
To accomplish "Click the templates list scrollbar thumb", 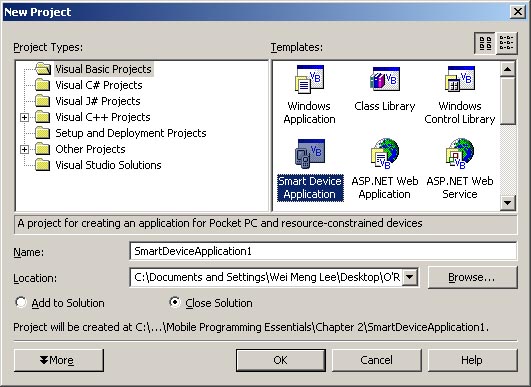I will [x=507, y=101].
